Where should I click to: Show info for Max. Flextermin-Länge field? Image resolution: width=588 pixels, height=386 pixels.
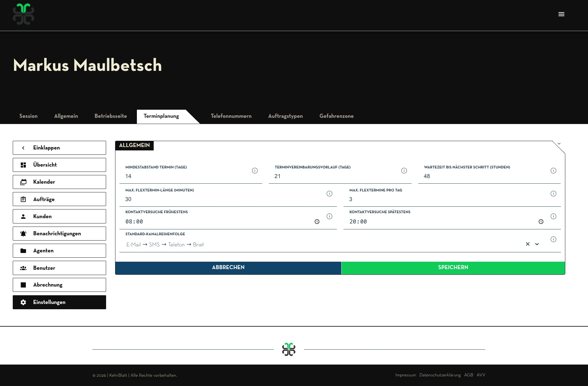(x=329, y=194)
